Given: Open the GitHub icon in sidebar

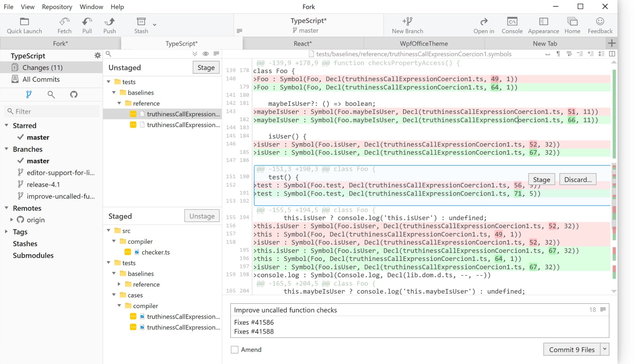Looking at the screenshot, I should pyautogui.click(x=74, y=94).
